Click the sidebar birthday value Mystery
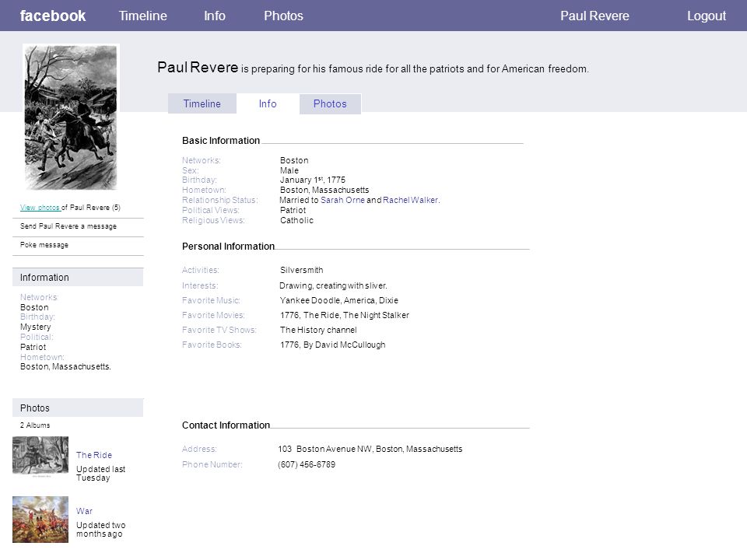 (35, 327)
